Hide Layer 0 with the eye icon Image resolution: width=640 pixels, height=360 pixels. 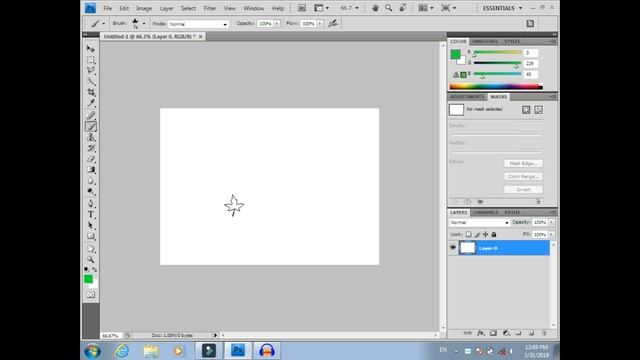tap(453, 248)
